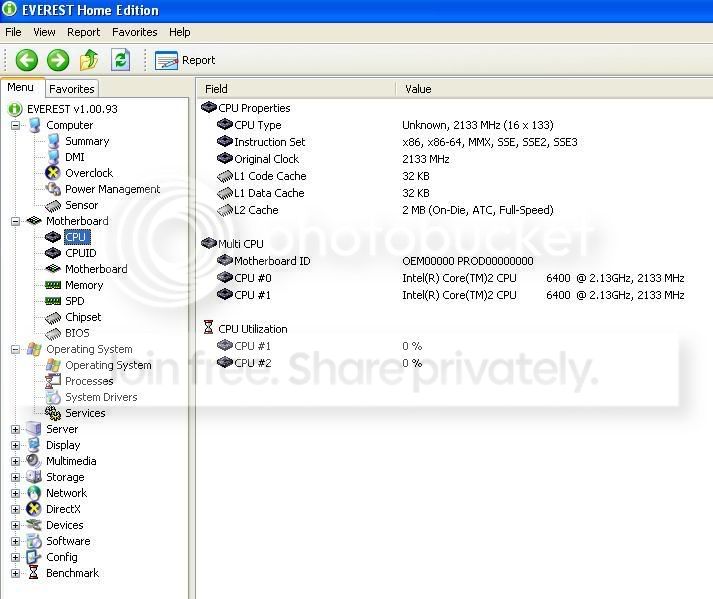Image resolution: width=713 pixels, height=599 pixels.
Task: Expand the Devices tree node
Action: click(x=15, y=525)
